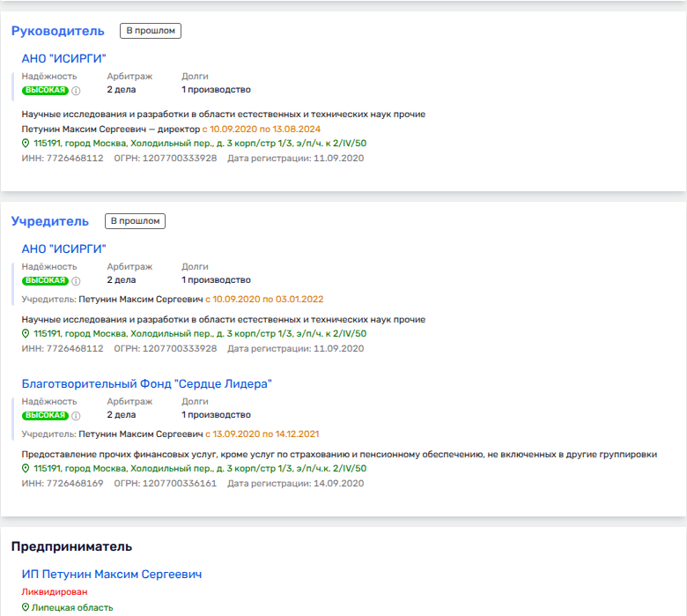Open Благотворительный Фонд "Сердце Лидера" link

147,384
